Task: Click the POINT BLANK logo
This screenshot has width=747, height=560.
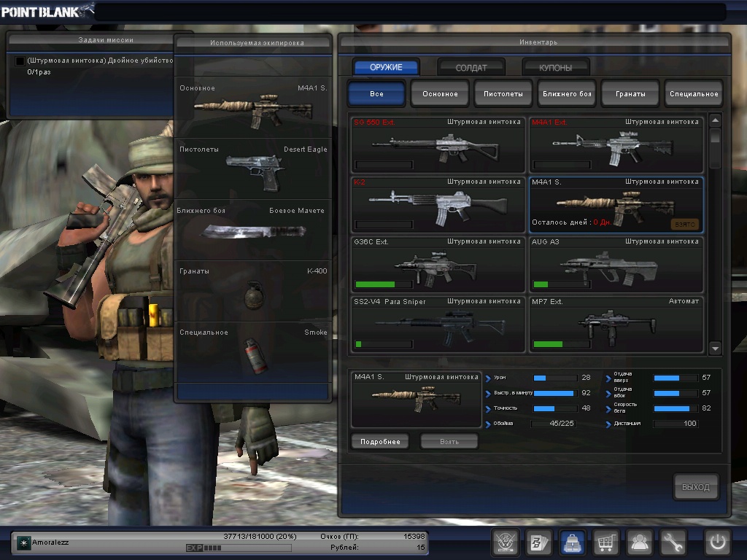Action: coord(47,11)
